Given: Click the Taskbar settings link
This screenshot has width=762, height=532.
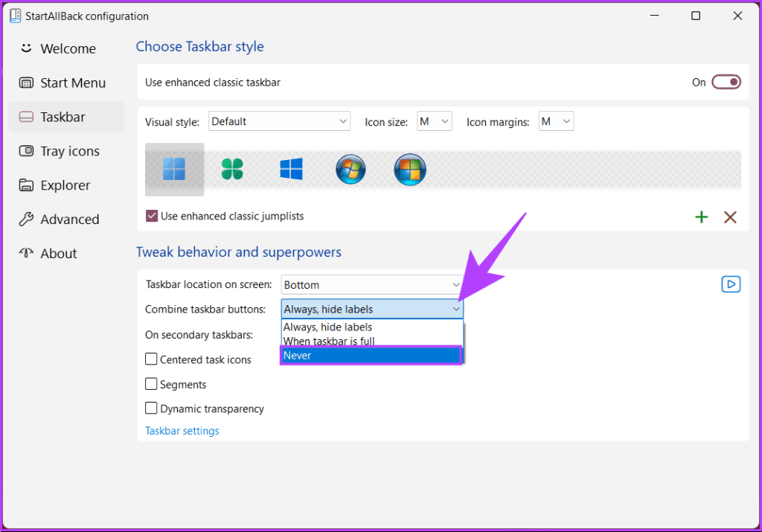Looking at the screenshot, I should pyautogui.click(x=182, y=430).
